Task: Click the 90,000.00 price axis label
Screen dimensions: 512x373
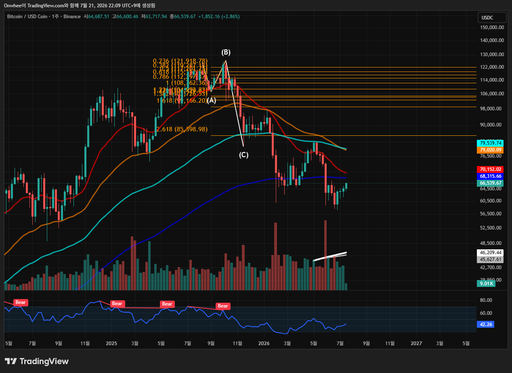Action: (x=491, y=125)
